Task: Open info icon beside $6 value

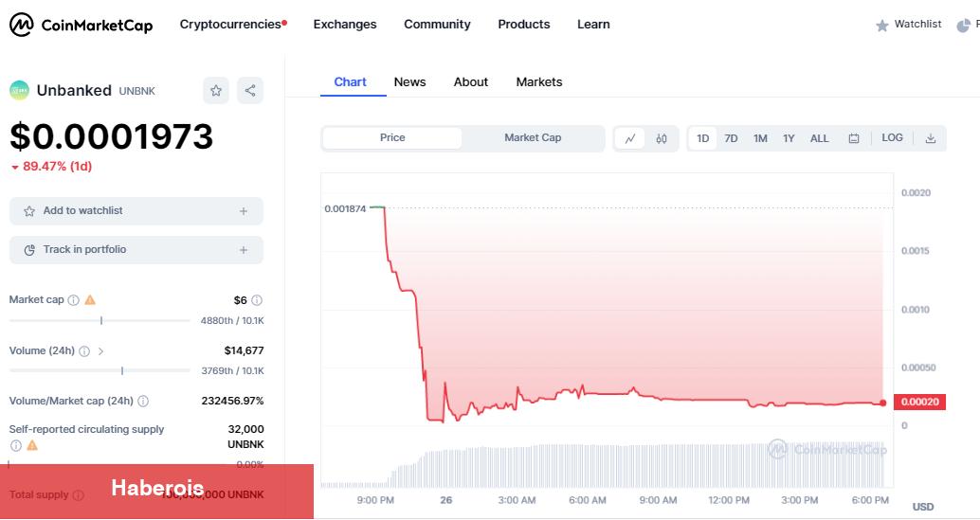Action: tap(257, 300)
